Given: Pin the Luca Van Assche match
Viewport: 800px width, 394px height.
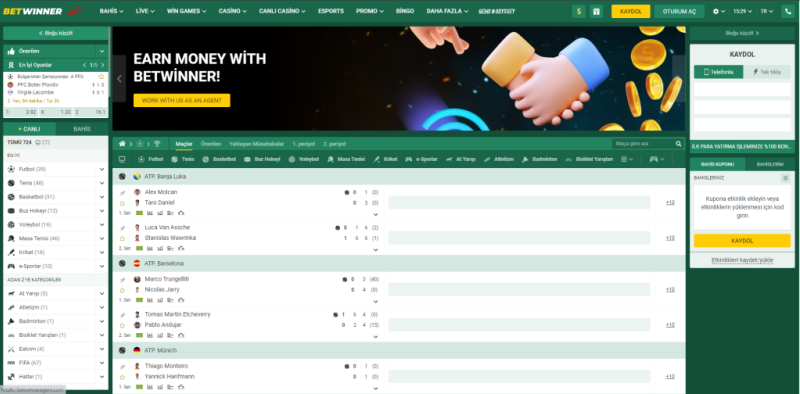Looking at the screenshot, I should pos(122,228).
